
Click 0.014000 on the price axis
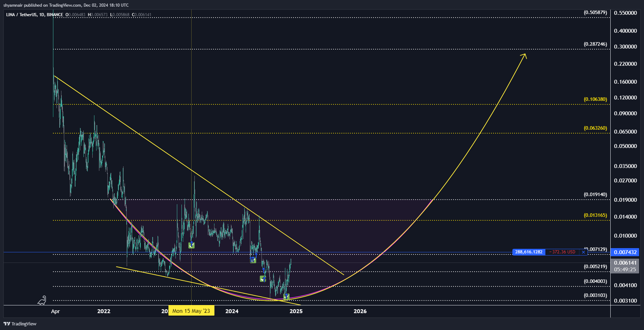pyautogui.click(x=625, y=216)
